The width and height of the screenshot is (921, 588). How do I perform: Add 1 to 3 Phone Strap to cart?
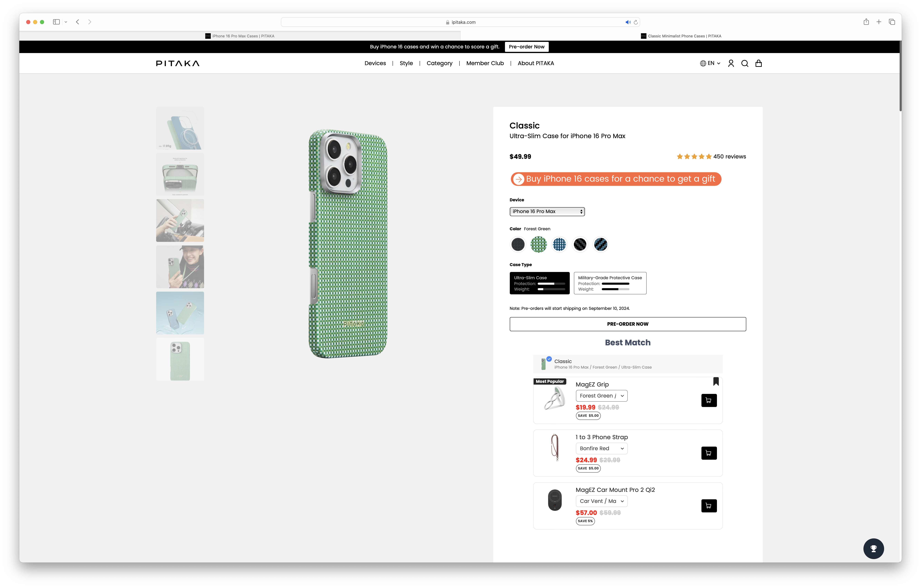click(709, 453)
